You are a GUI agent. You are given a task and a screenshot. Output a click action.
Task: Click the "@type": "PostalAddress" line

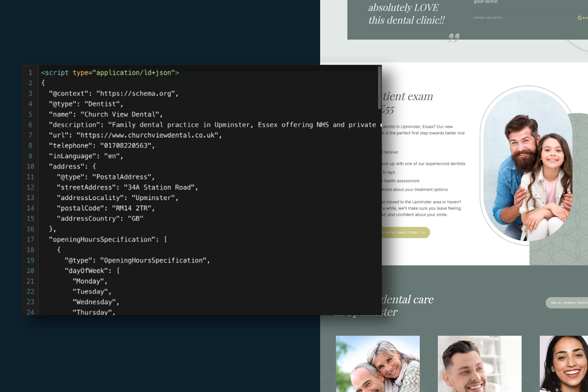106,177
